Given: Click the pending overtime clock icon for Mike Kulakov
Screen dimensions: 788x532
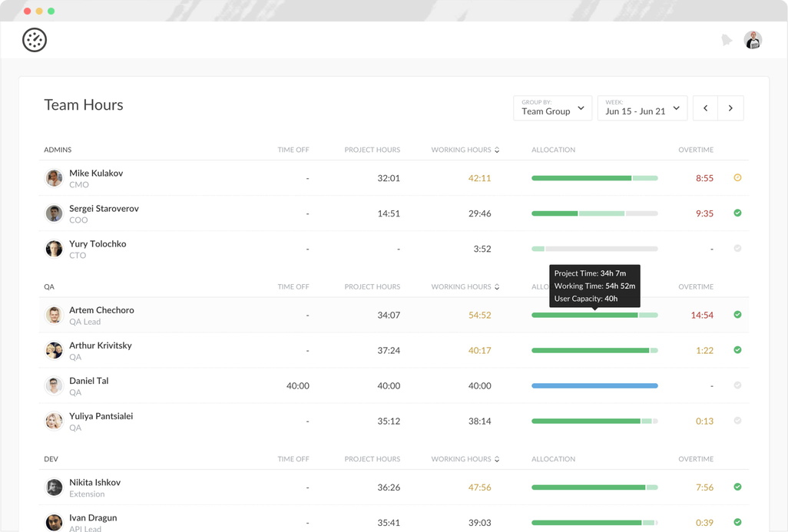Looking at the screenshot, I should (737, 177).
